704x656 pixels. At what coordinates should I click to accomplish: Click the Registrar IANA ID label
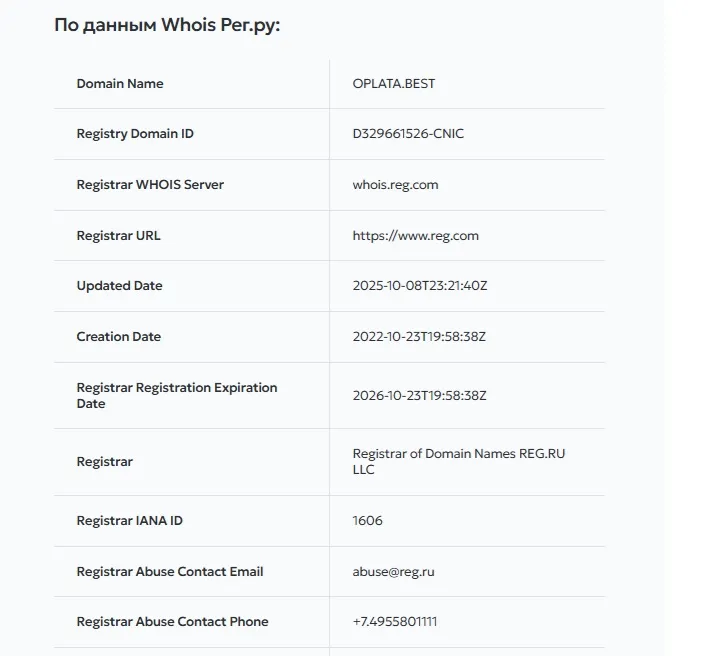pos(130,521)
